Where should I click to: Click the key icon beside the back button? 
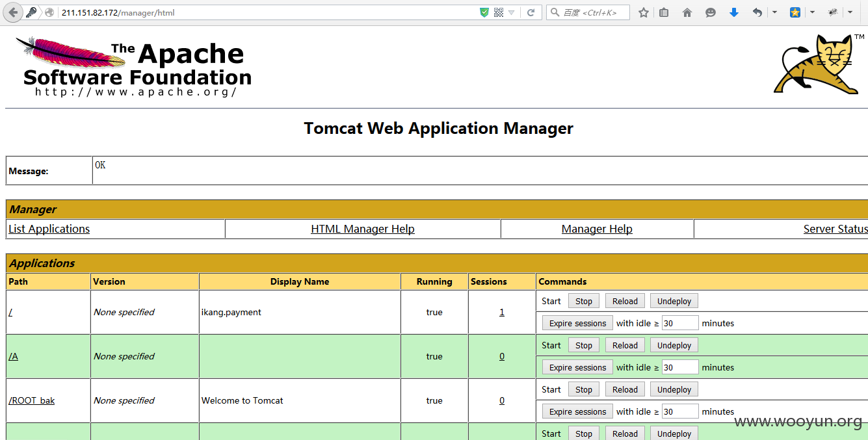pyautogui.click(x=31, y=12)
